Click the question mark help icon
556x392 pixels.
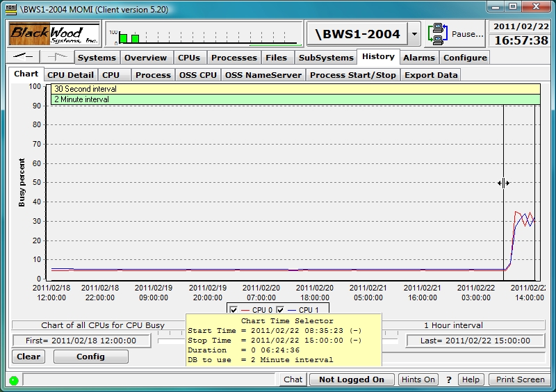pos(448,380)
